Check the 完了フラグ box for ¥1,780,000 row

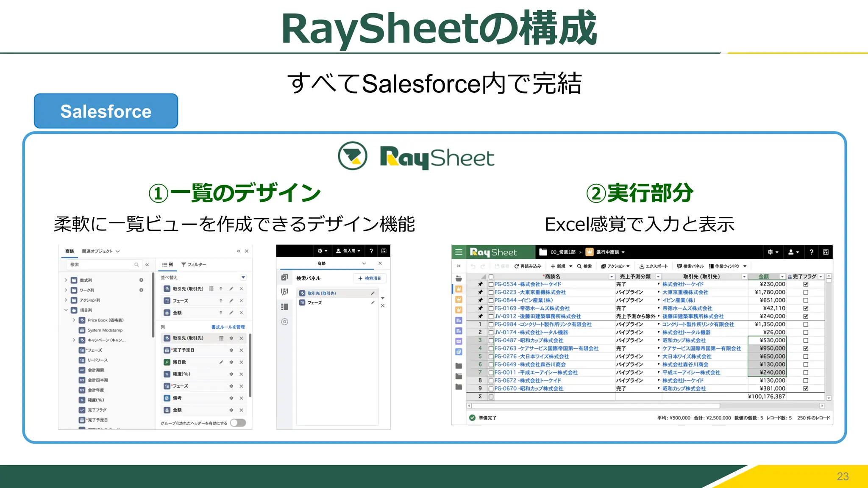pyautogui.click(x=806, y=292)
